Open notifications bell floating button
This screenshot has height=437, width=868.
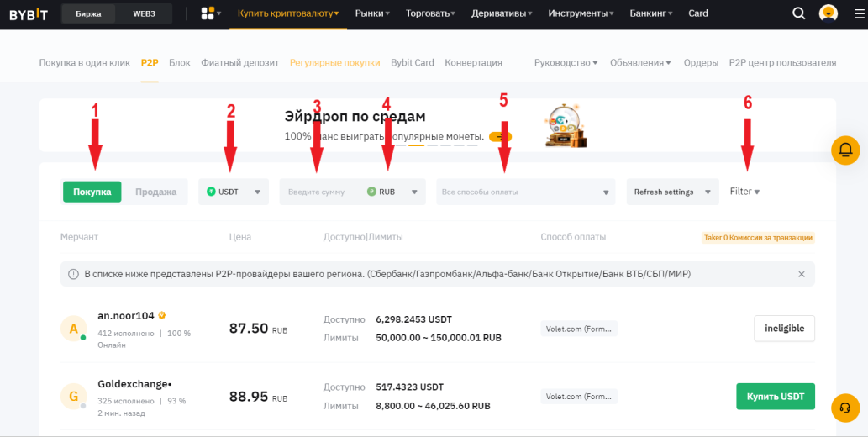845,150
